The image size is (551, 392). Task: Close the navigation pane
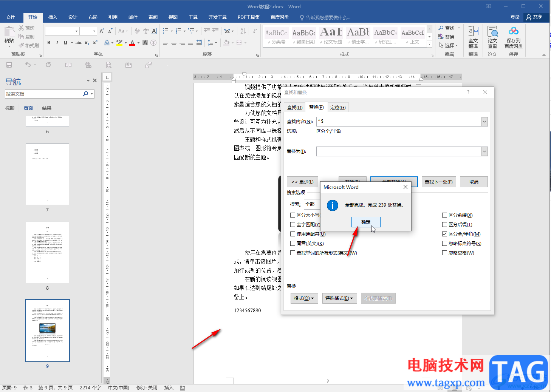[95, 80]
